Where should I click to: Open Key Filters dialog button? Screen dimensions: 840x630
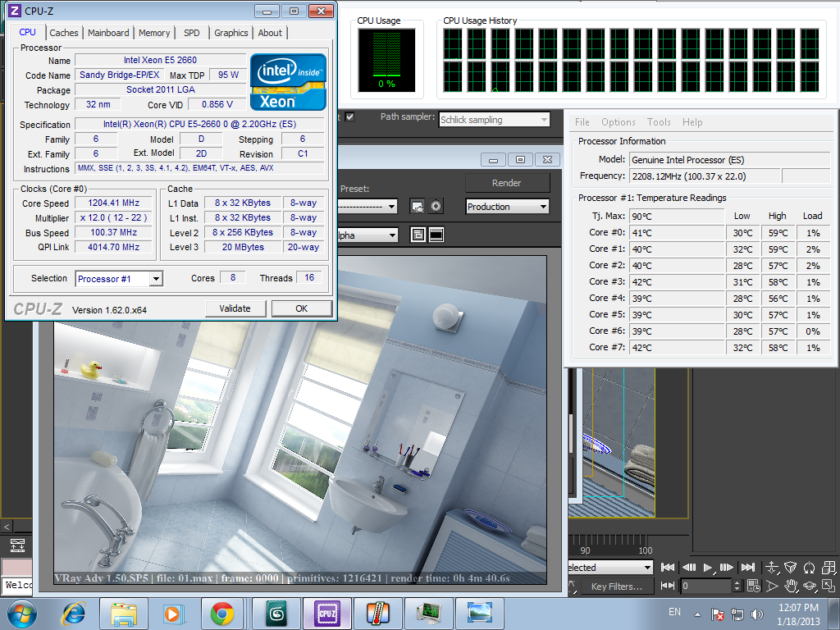pyautogui.click(x=617, y=586)
